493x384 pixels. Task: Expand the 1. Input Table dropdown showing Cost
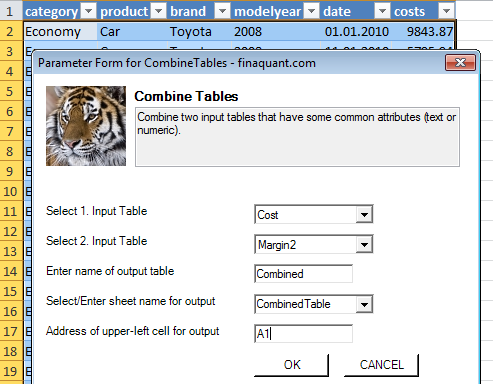click(364, 214)
